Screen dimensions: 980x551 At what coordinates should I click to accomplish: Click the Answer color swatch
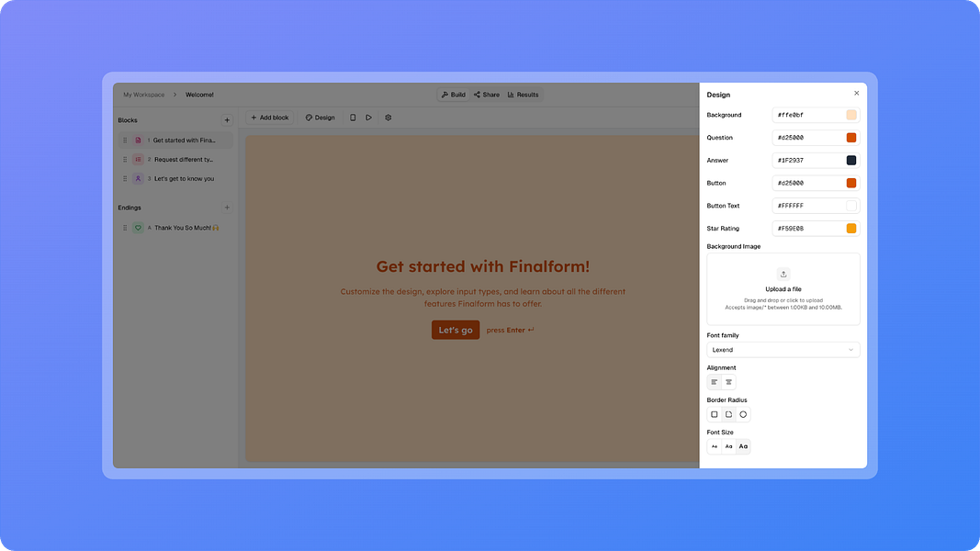[x=851, y=161]
